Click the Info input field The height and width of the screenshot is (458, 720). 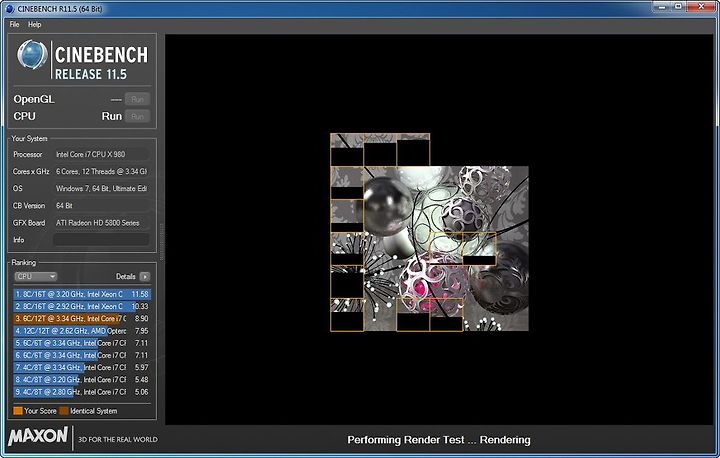pos(101,240)
